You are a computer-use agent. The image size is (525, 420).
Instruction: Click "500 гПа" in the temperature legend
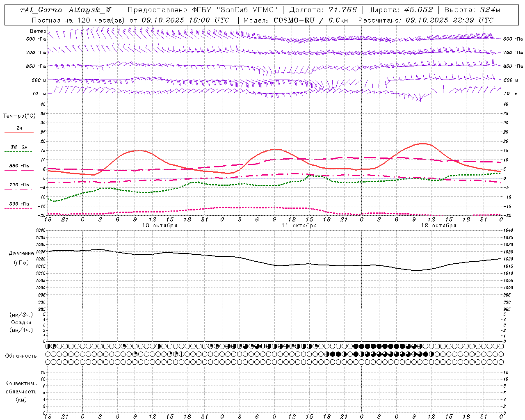pos(19,204)
